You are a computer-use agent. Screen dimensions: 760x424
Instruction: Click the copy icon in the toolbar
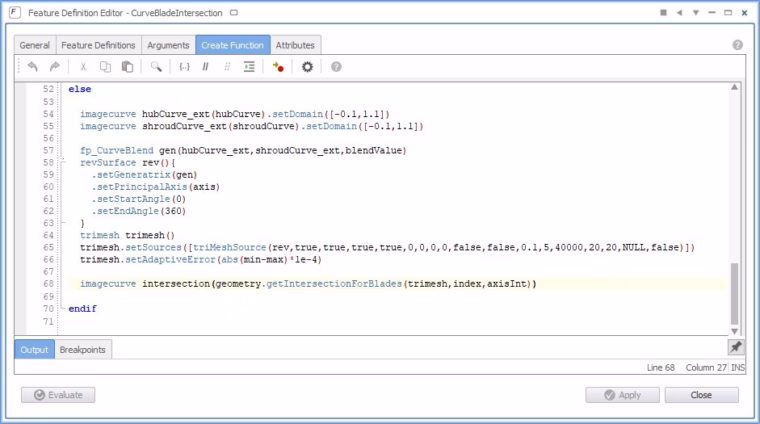pos(105,66)
